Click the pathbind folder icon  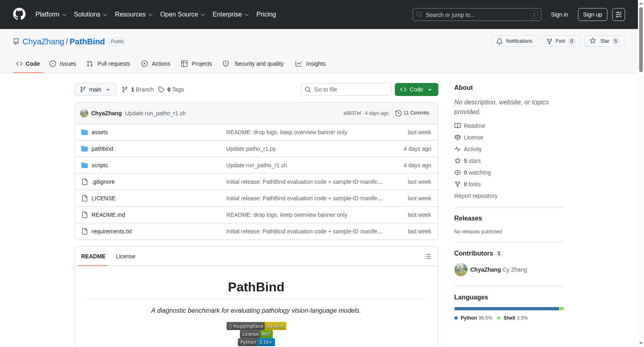pos(85,149)
